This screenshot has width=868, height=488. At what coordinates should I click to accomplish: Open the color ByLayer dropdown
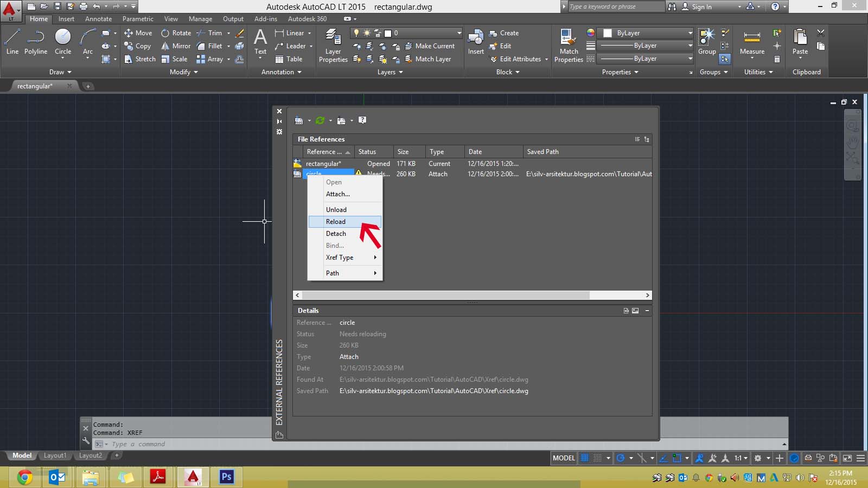(x=646, y=33)
